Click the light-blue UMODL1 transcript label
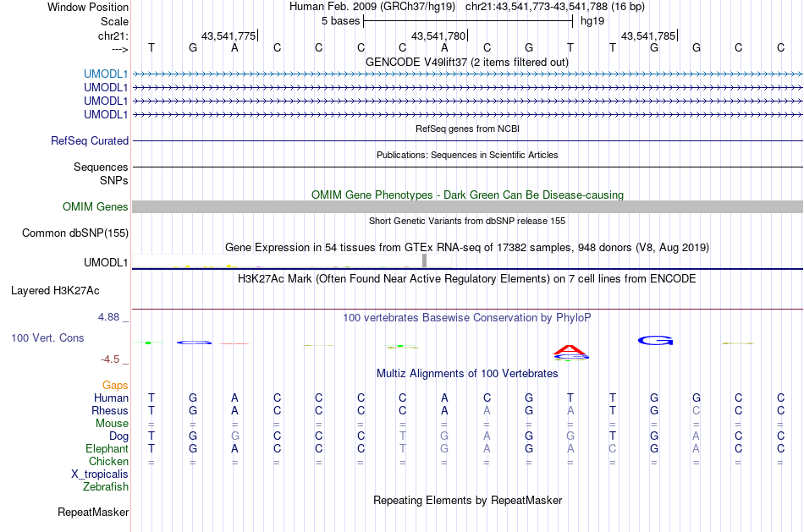The height and width of the screenshot is (532, 804). coord(106,74)
